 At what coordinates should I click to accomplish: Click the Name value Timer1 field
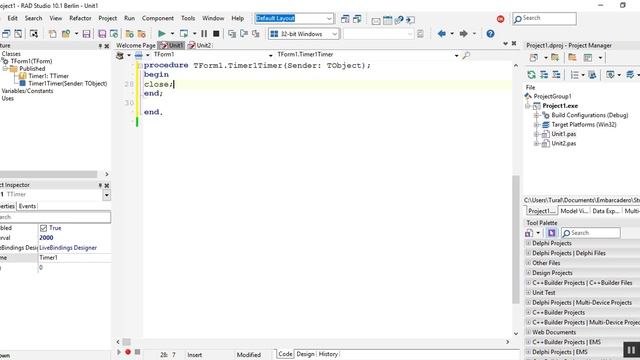click(x=75, y=258)
